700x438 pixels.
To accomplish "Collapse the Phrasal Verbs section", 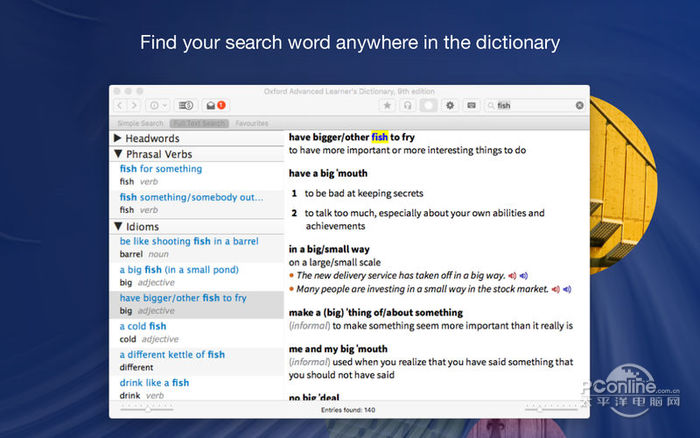I will [118, 154].
